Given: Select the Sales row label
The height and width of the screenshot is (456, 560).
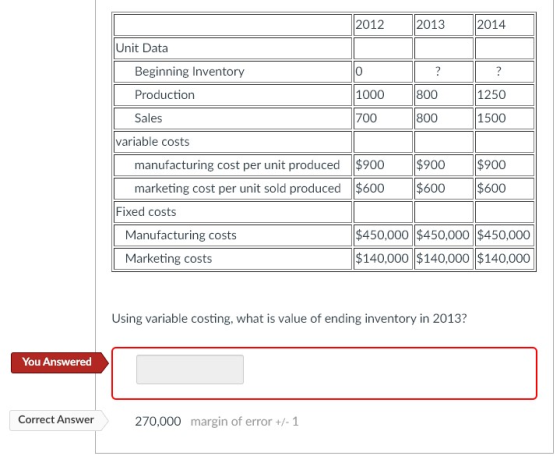Looking at the screenshot, I should coord(148,118).
